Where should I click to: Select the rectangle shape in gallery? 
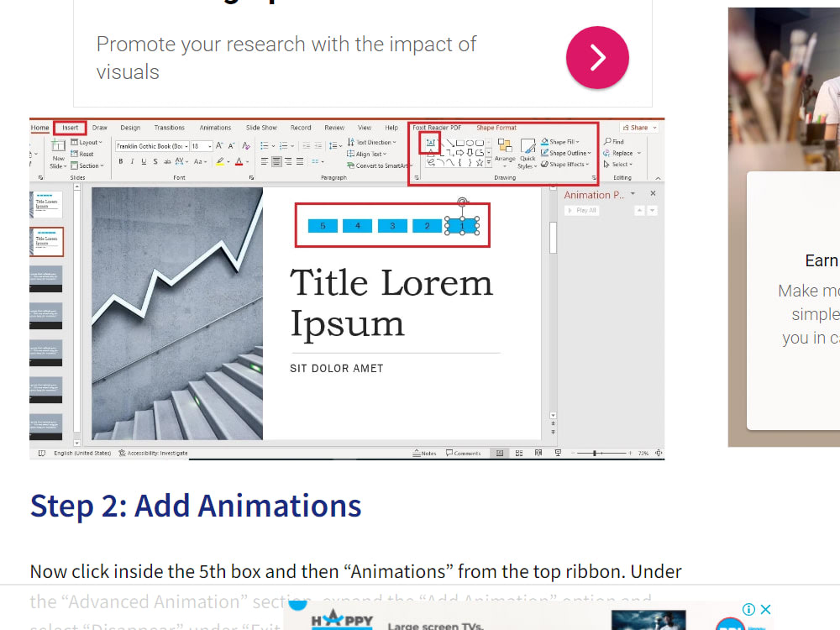point(460,143)
